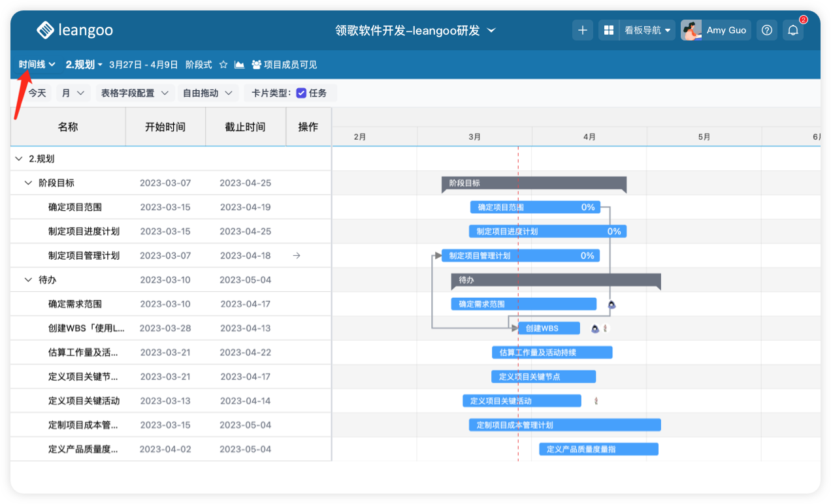Viewport: 831px width, 504px height.
Task: Open the 表格字段配置 dropdown
Action: (x=134, y=93)
